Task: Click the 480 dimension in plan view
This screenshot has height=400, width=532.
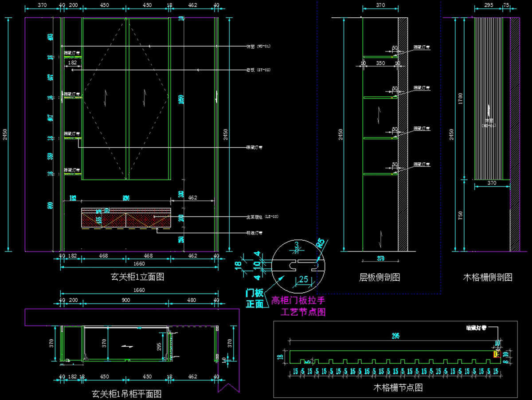Action: 192,300
